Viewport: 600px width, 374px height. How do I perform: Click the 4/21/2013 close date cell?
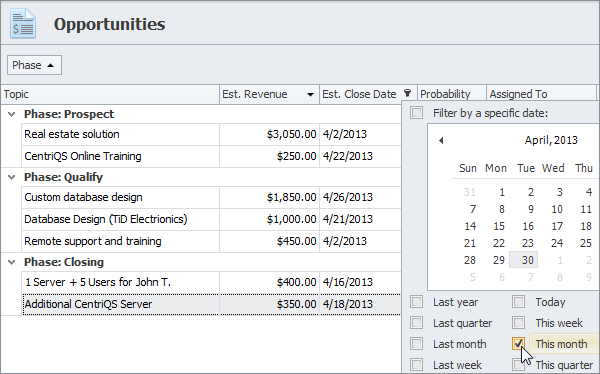[360, 219]
